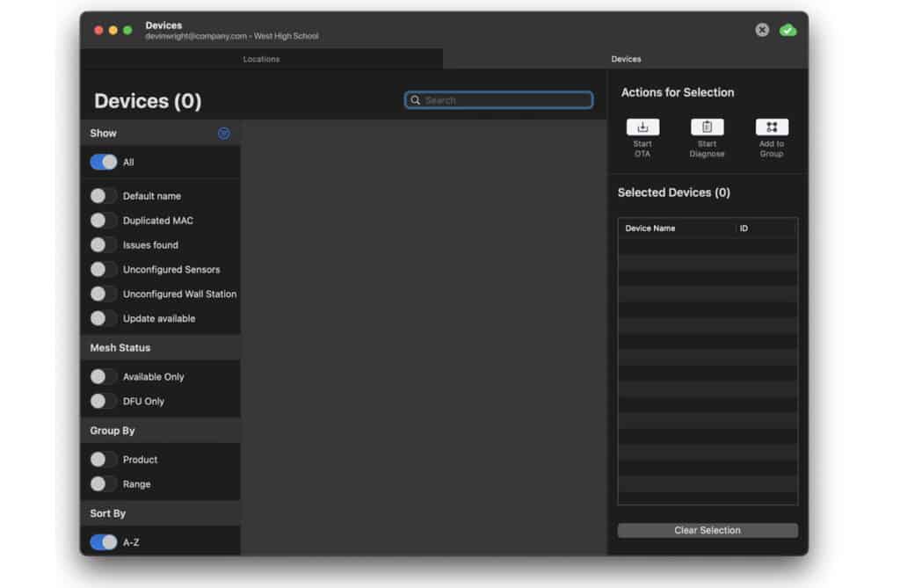
Task: Switch to the Locations tab
Action: coord(261,59)
